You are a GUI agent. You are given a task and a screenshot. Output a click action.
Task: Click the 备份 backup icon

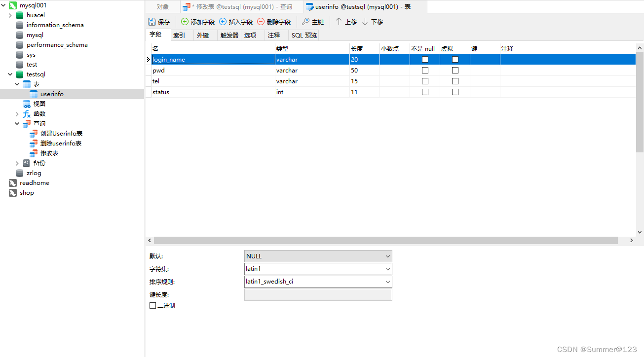click(x=27, y=163)
